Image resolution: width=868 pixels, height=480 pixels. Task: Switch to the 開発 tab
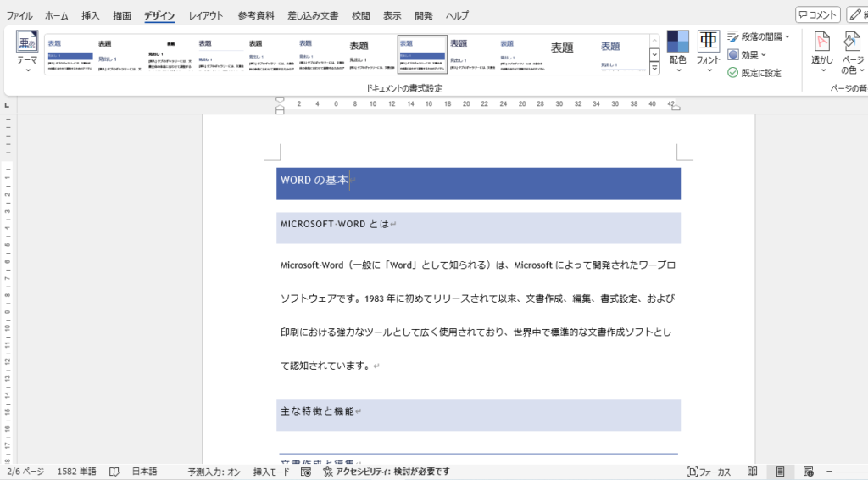click(424, 15)
